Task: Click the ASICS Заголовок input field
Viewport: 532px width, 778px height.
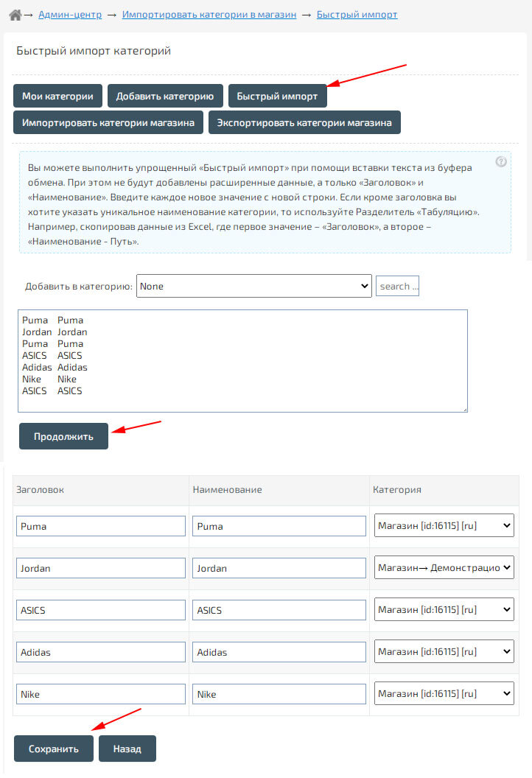Action: [x=100, y=610]
